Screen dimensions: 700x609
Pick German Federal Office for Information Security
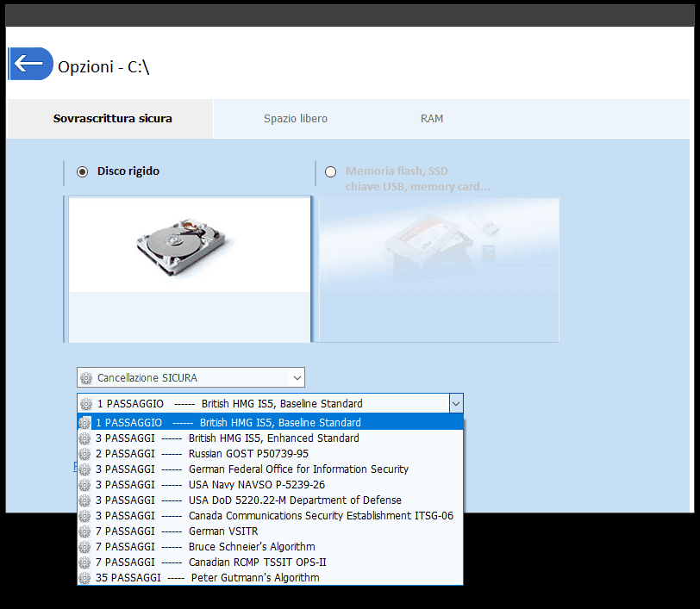pyautogui.click(x=270, y=469)
